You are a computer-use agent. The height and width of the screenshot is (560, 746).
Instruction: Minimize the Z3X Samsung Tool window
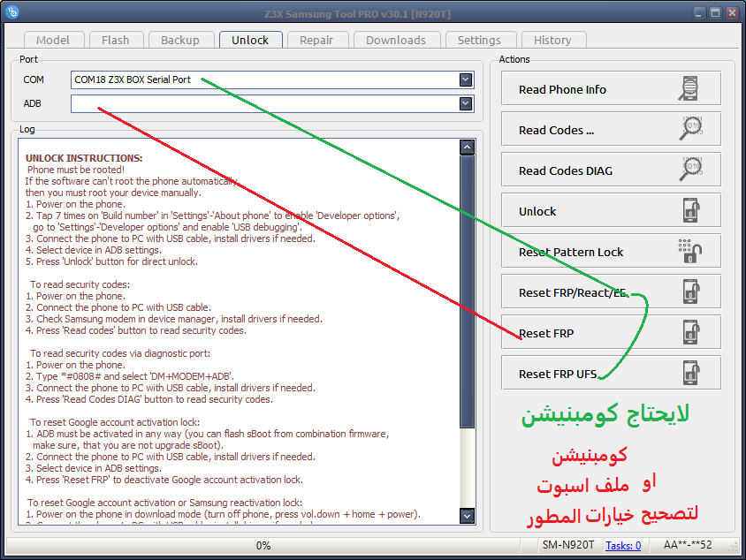[698, 13]
